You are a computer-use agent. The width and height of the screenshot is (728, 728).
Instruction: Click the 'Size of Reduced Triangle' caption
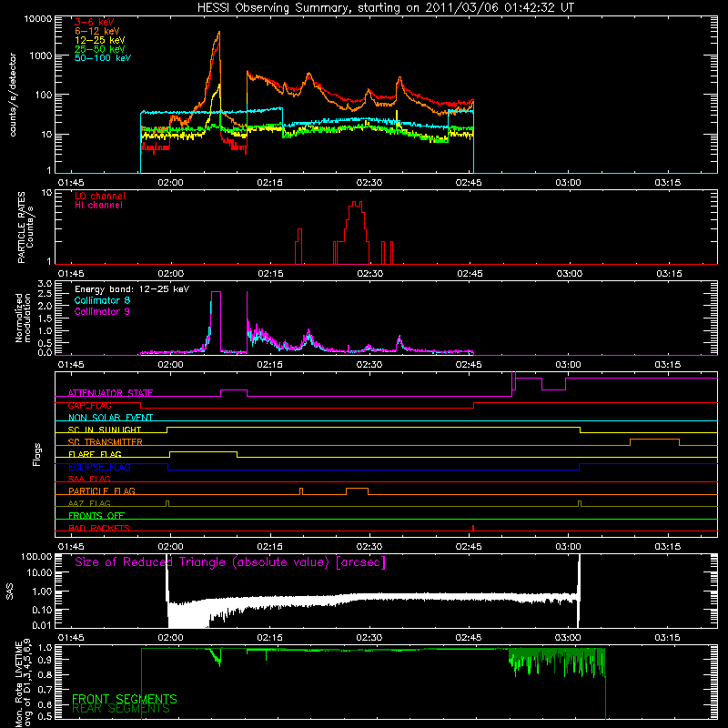pyautogui.click(x=230, y=562)
